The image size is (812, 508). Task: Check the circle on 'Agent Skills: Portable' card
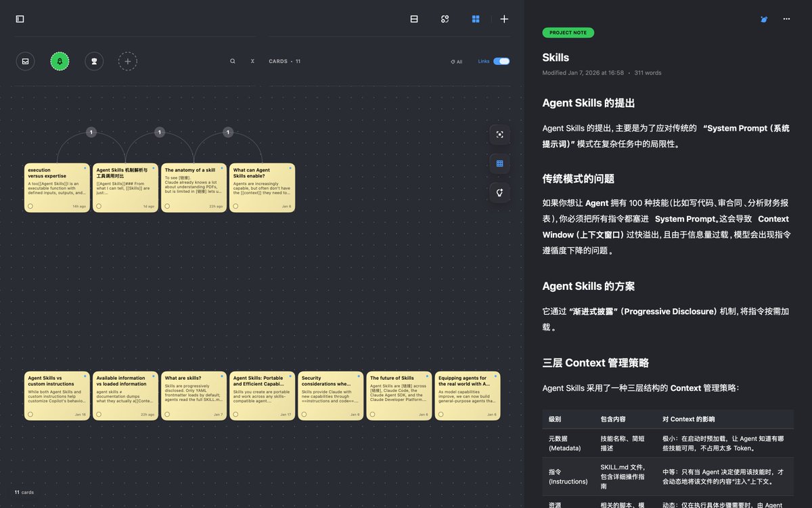pos(235,414)
